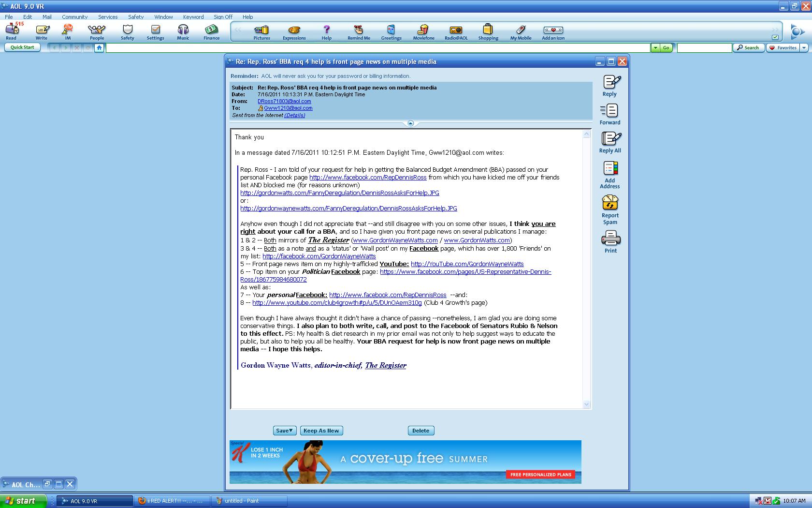The image size is (812, 508).
Task: Click the message scrollbar down arrow
Action: [587, 404]
